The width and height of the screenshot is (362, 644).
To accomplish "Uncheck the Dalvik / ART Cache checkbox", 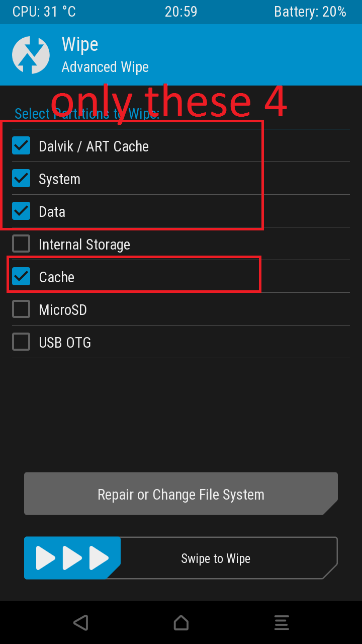I will point(21,146).
